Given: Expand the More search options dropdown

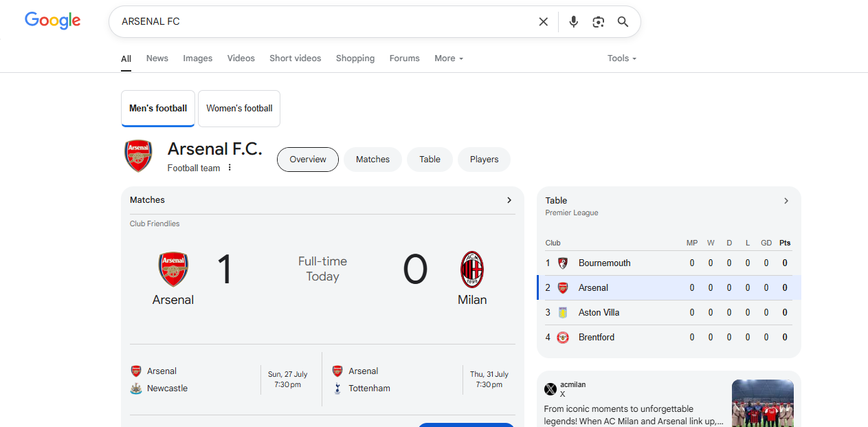Looking at the screenshot, I should click(448, 58).
